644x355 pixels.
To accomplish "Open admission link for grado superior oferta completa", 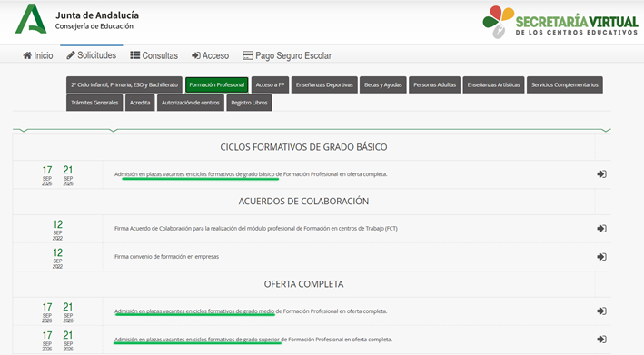I will 253,340.
